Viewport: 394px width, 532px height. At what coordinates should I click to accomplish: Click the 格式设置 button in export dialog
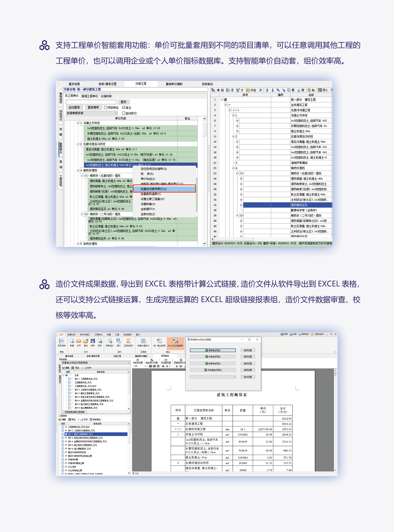(248, 377)
